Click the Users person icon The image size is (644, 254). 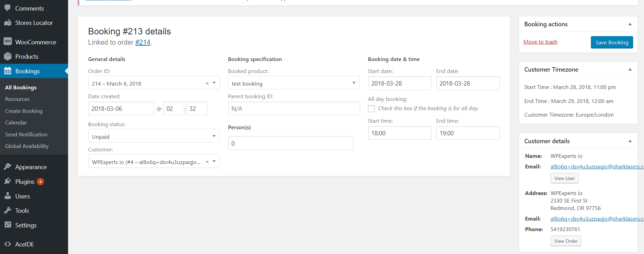tap(7, 196)
